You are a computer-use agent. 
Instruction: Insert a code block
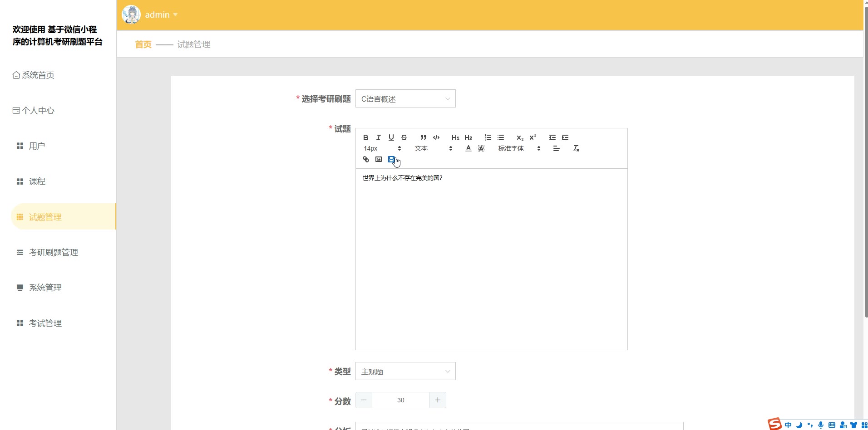436,137
